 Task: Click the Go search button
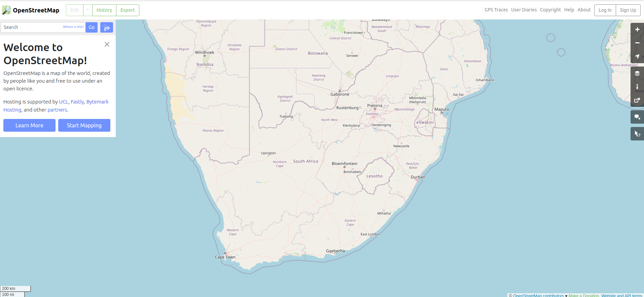click(92, 28)
